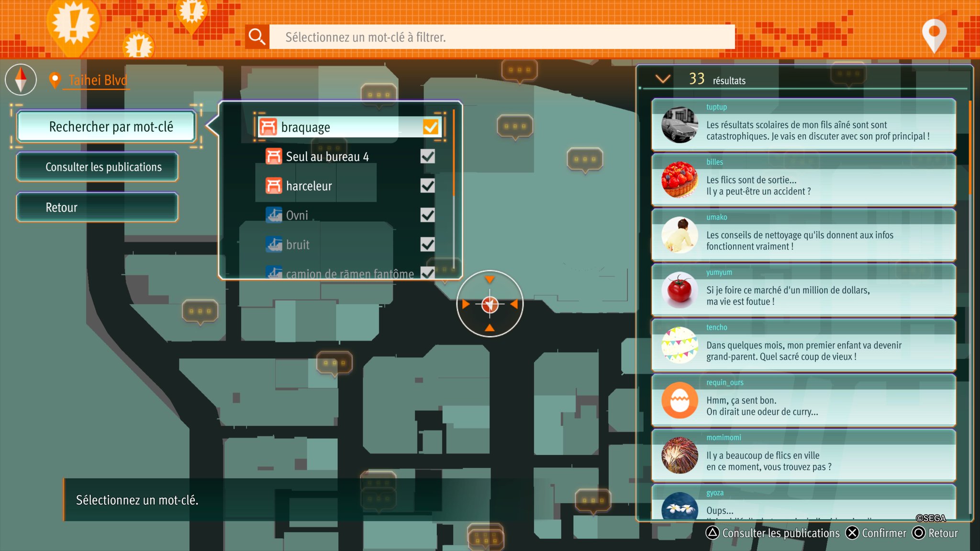Open tencho's post about becoming grandparent
Viewport: 980px width, 551px height.
click(803, 345)
